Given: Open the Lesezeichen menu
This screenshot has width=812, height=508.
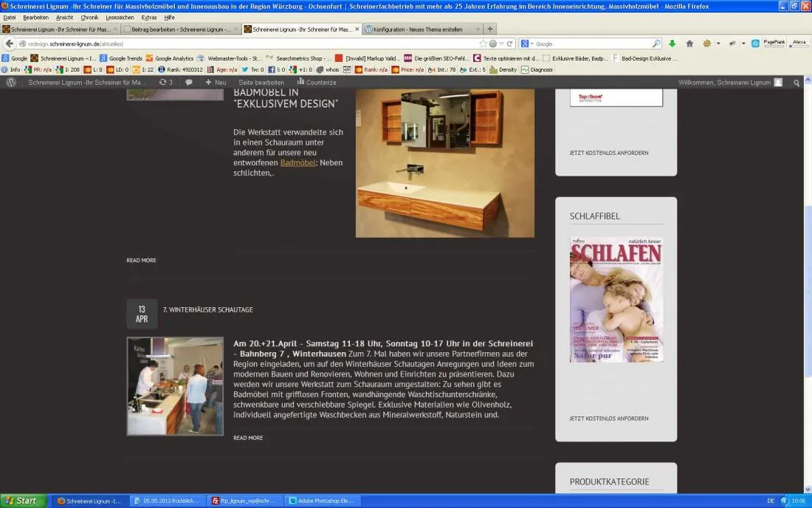Looking at the screenshot, I should (x=120, y=17).
